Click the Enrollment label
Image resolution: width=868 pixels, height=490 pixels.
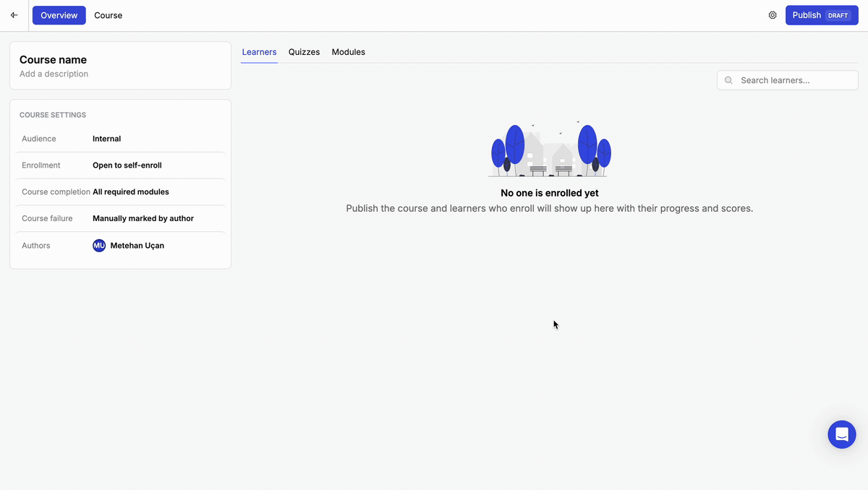(41, 166)
